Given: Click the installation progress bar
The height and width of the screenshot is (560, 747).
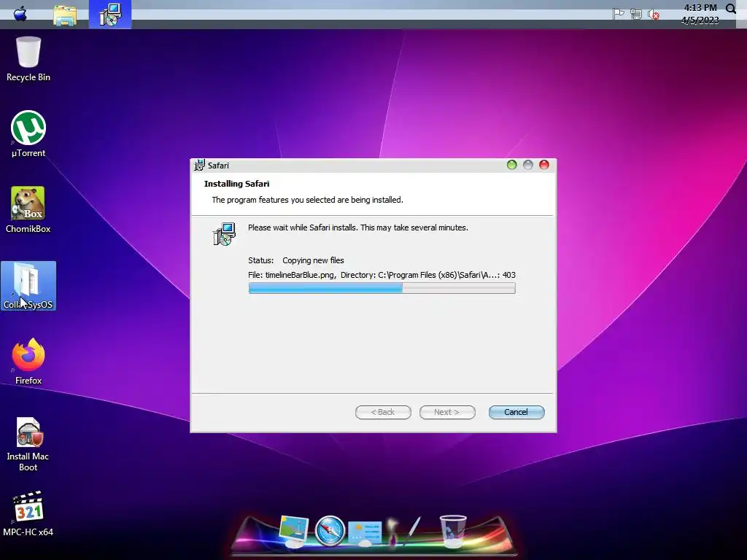Looking at the screenshot, I should point(382,288).
